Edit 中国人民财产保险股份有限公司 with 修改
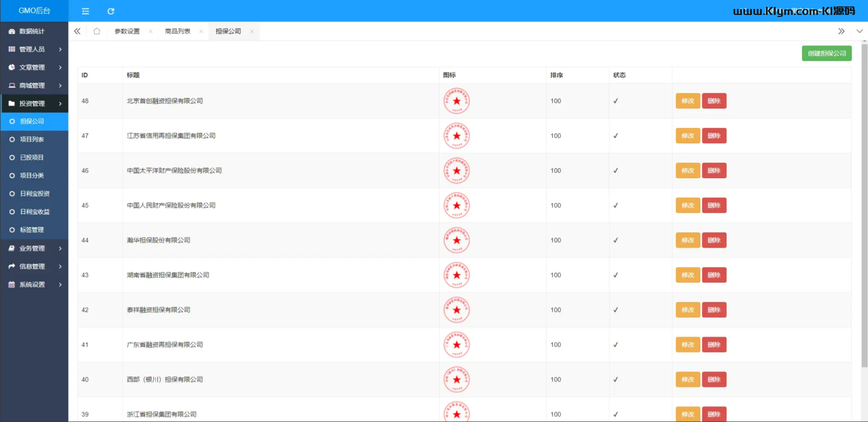868x422 pixels. pos(688,205)
